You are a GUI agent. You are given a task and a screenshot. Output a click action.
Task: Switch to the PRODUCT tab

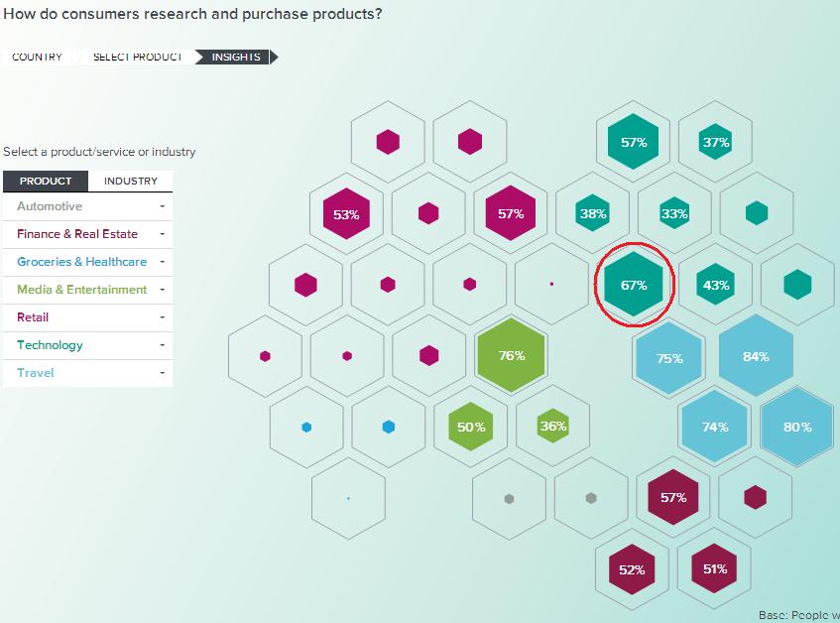pos(46,182)
